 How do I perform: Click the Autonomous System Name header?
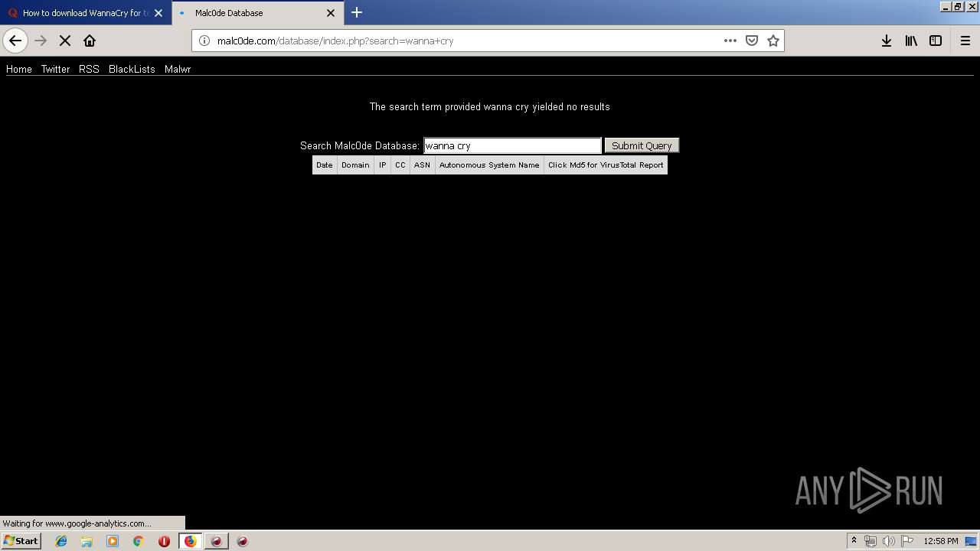click(x=489, y=165)
